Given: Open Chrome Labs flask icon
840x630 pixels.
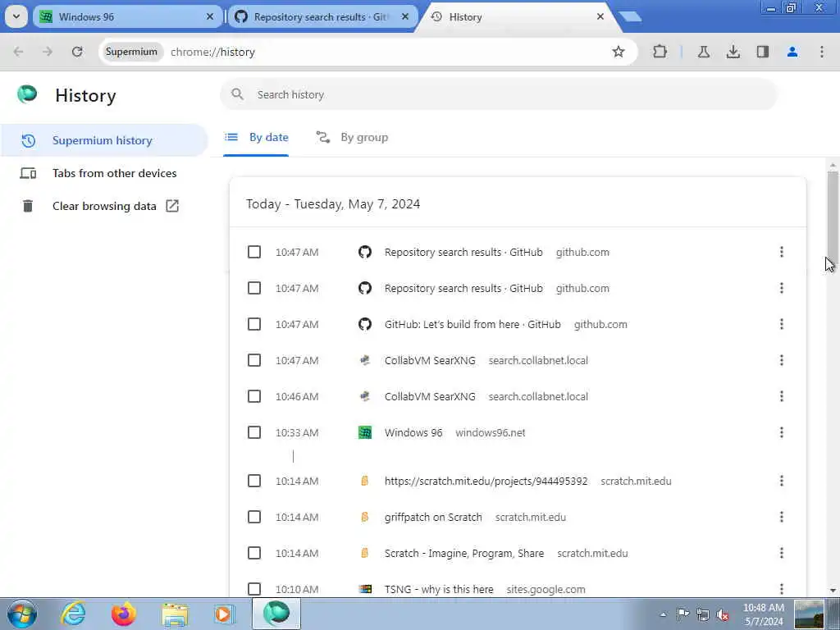Looking at the screenshot, I should [703, 52].
